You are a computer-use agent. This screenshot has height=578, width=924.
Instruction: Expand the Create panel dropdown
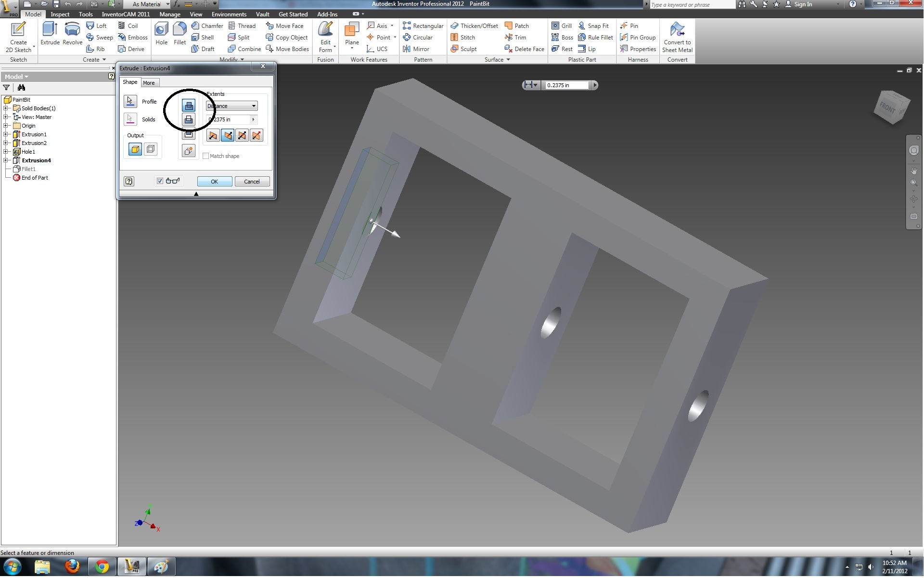click(x=94, y=60)
